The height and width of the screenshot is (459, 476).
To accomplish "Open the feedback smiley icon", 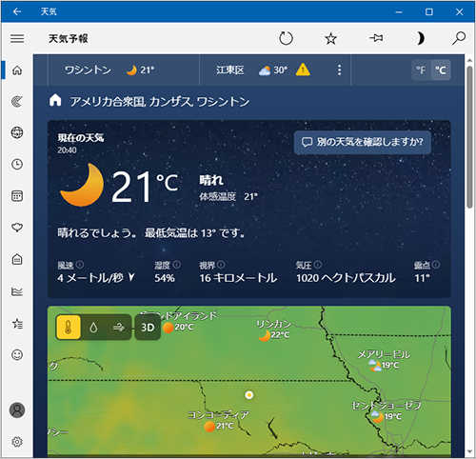I will pos(17,354).
